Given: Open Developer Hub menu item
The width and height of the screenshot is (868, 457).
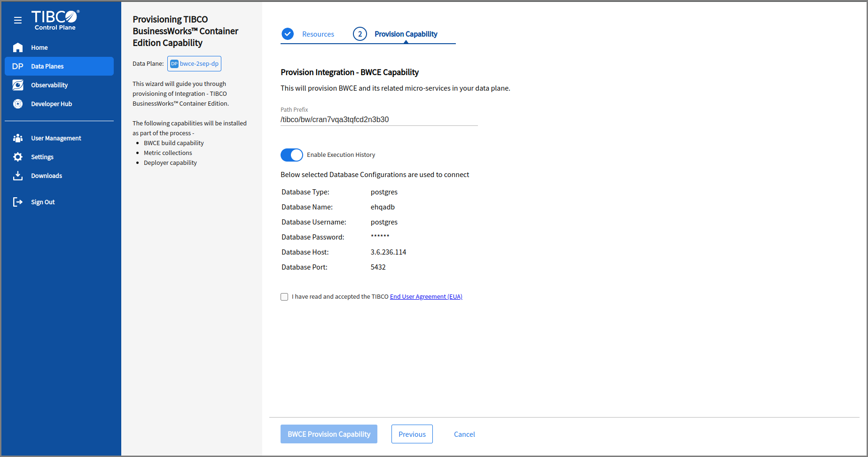Looking at the screenshot, I should click(59, 104).
